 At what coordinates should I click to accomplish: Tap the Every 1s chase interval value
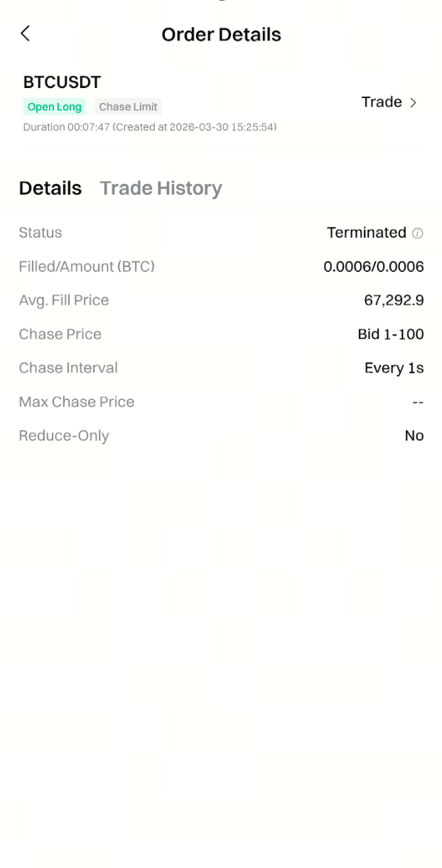pos(394,368)
